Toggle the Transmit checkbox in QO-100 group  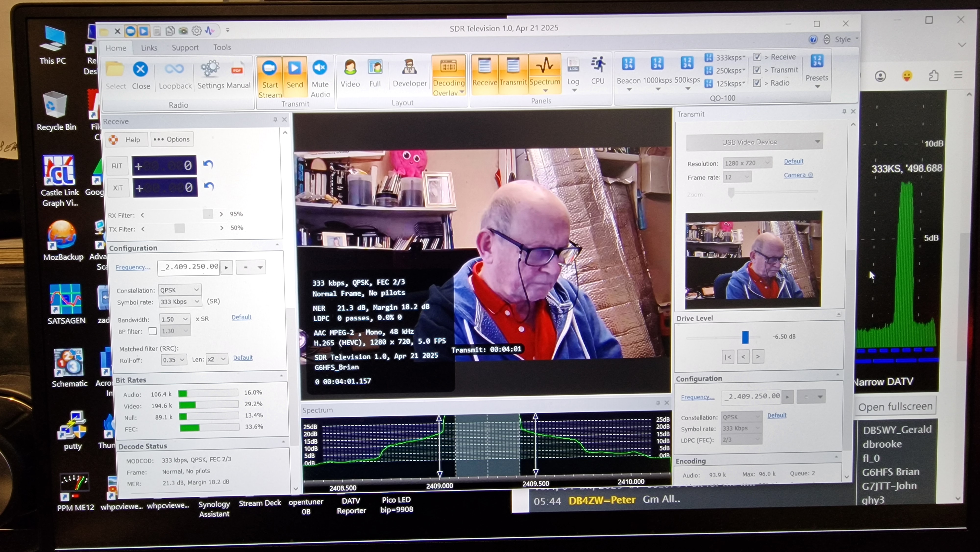pos(757,70)
